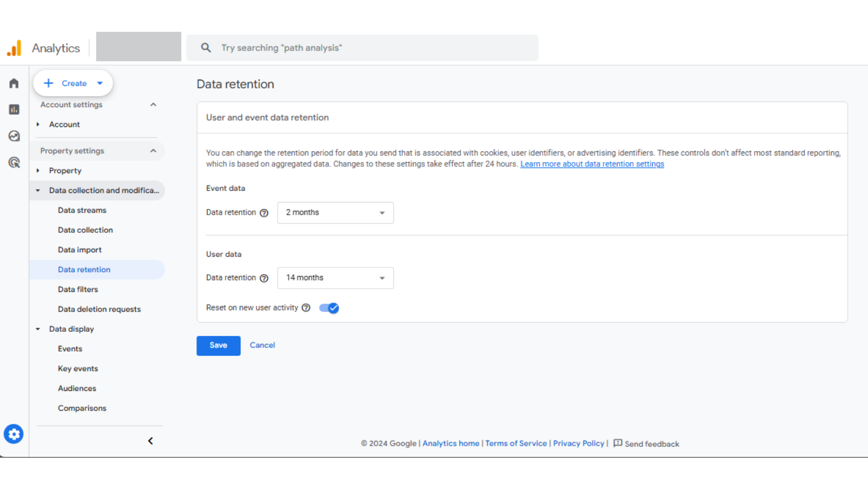The height and width of the screenshot is (488, 868).
Task: Click the Create button plus icon
Action: 48,84
